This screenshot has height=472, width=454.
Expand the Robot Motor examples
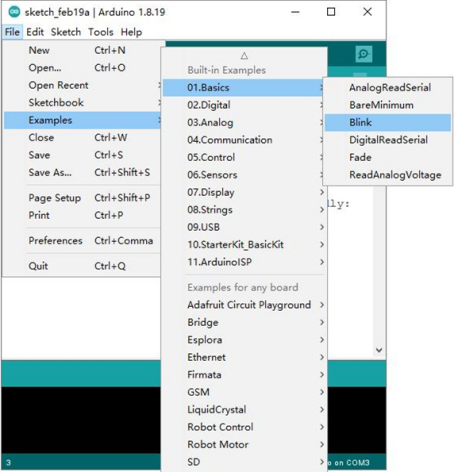[244, 444]
